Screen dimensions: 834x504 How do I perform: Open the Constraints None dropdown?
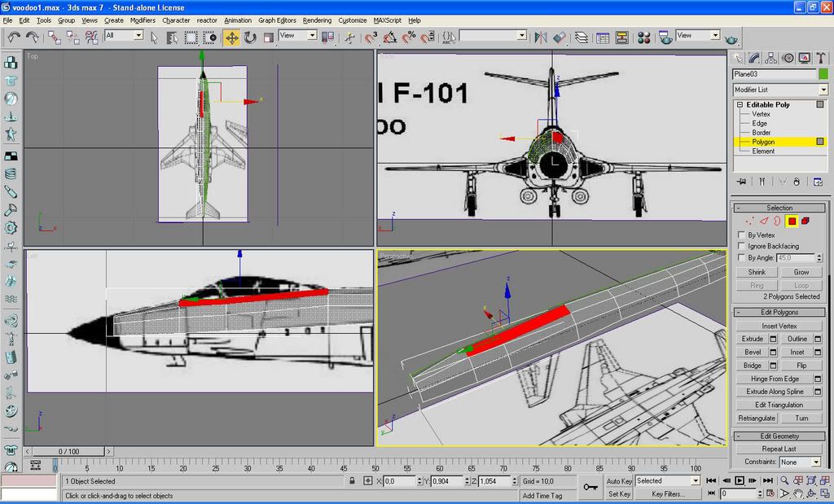click(800, 462)
